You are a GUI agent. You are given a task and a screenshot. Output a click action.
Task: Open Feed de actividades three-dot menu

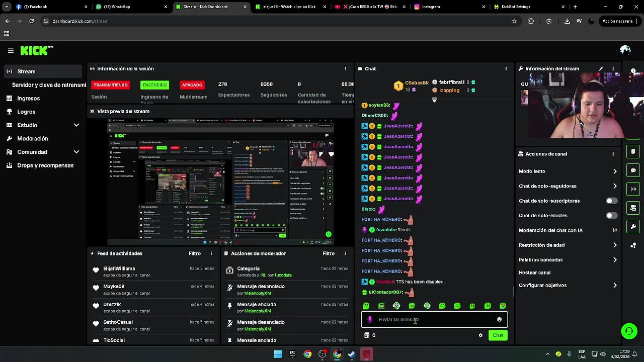(x=211, y=253)
